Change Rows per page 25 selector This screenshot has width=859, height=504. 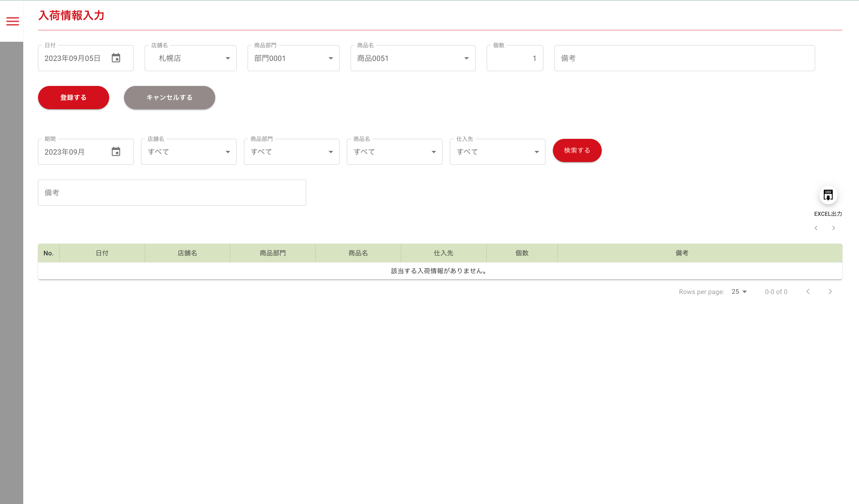(739, 292)
